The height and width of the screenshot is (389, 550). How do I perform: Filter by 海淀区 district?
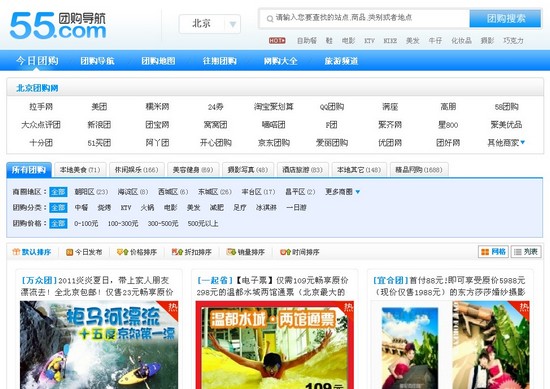click(133, 192)
